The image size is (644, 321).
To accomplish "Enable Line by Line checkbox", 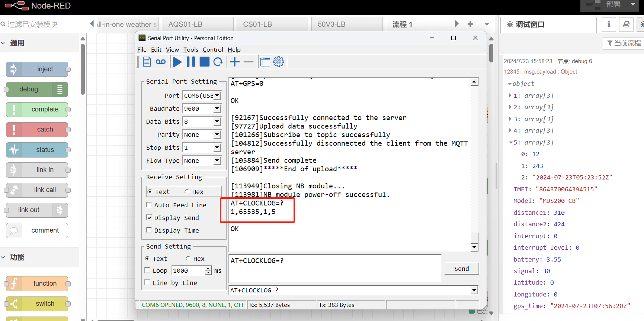I will [147, 282].
